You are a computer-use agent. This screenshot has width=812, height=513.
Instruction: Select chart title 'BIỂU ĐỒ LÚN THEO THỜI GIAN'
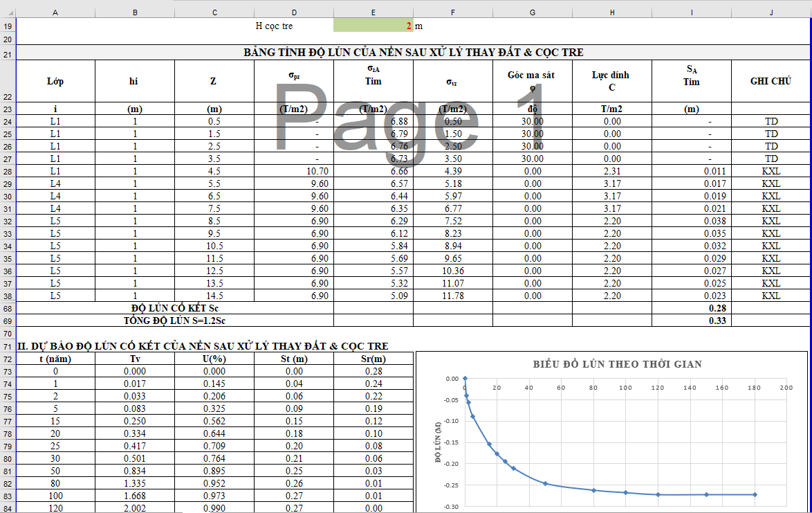point(617,364)
